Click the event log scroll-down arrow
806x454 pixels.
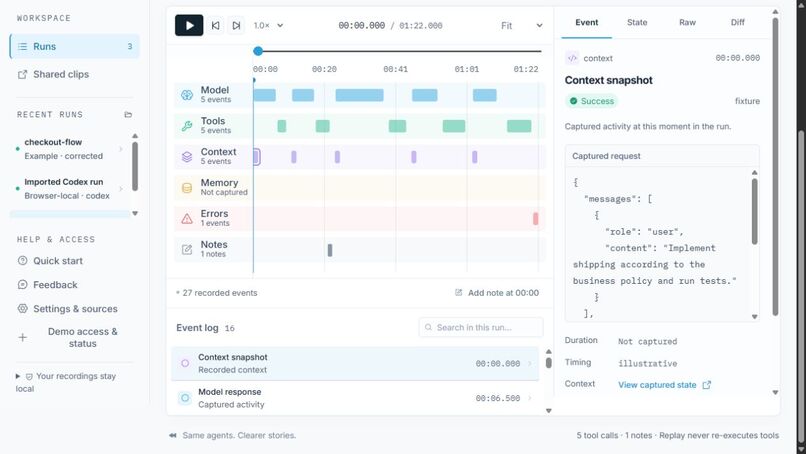(548, 410)
